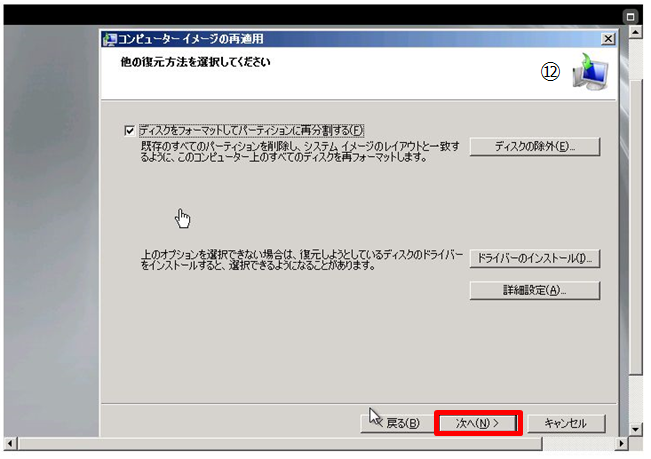The height and width of the screenshot is (459, 651).
Task: Open ディスクの除外(E)... options
Action: (x=534, y=147)
